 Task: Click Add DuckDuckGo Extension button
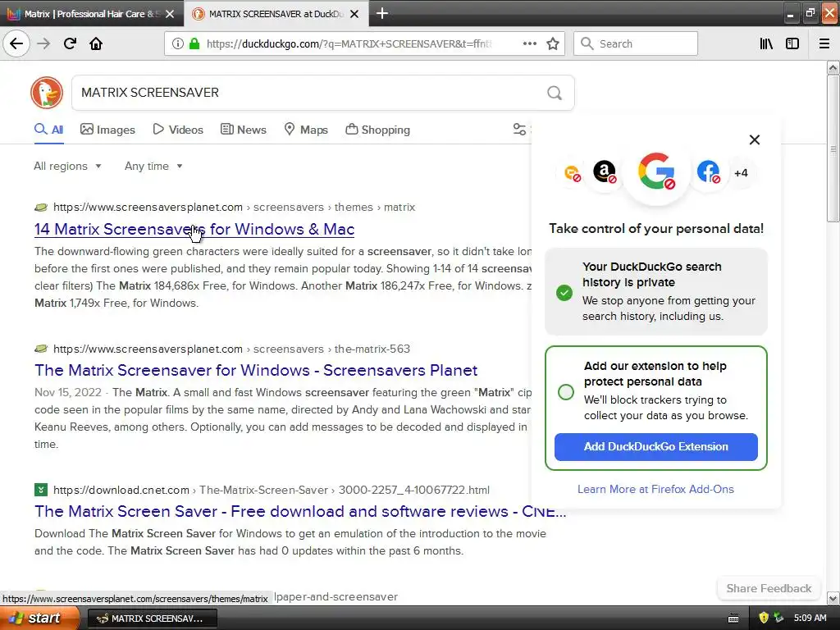[655, 447]
